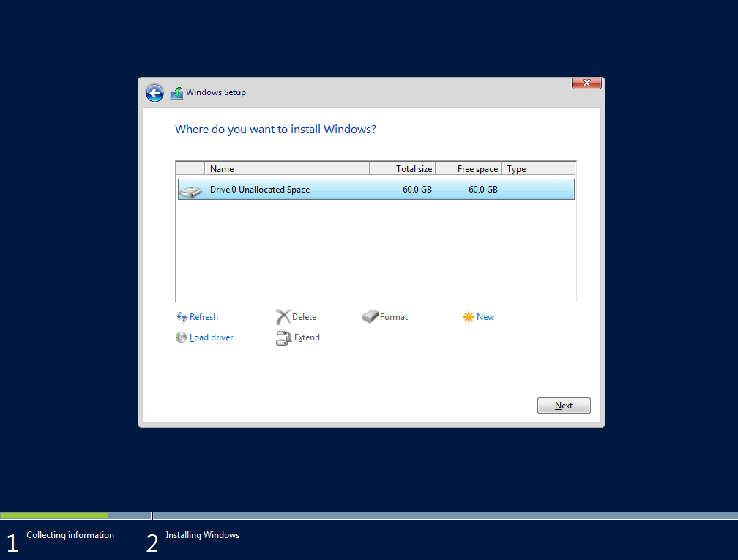This screenshot has height=560, width=738.
Task: Click the Installing Windows step label
Action: pyautogui.click(x=202, y=535)
